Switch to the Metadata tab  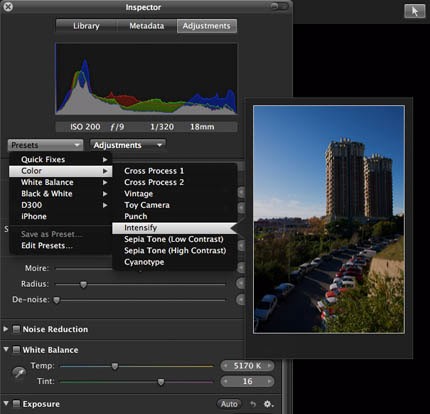click(x=147, y=26)
